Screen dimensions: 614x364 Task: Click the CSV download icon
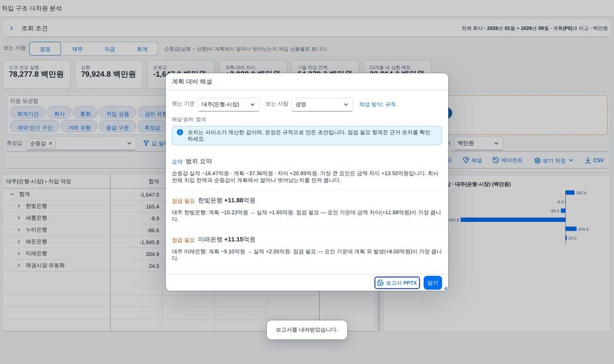[x=588, y=161]
